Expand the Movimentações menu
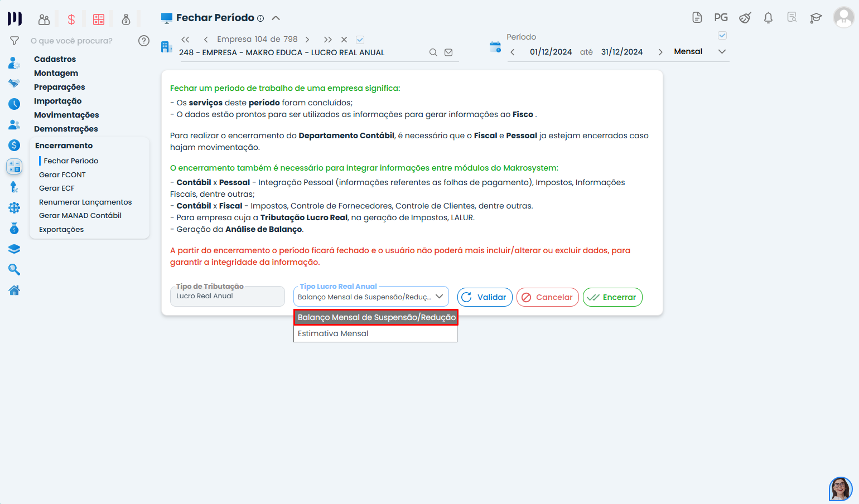Screen dimensions: 859x504 (x=66, y=115)
